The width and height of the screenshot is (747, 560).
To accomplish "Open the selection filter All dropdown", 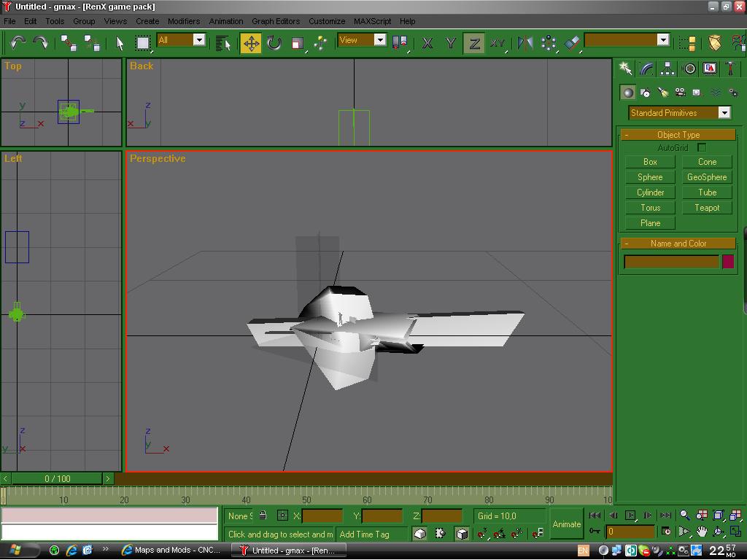I will (x=198, y=40).
